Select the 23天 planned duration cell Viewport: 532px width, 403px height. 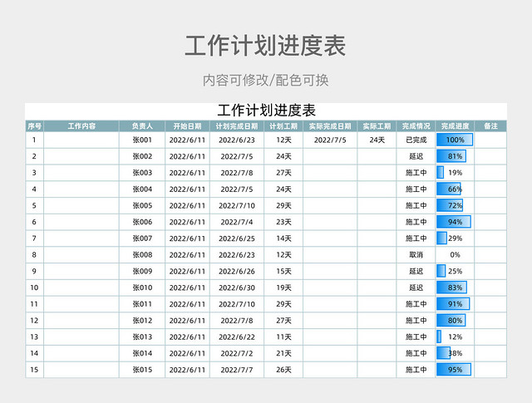click(x=283, y=222)
